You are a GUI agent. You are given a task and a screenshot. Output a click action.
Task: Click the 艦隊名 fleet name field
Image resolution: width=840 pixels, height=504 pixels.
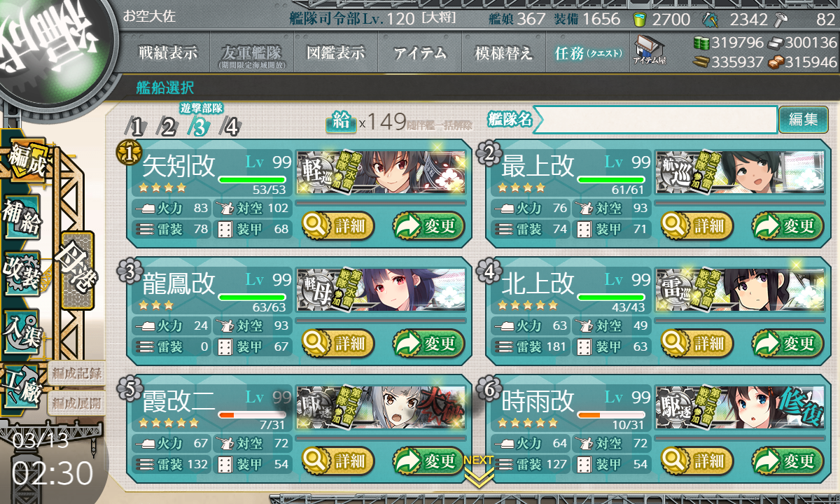(655, 120)
